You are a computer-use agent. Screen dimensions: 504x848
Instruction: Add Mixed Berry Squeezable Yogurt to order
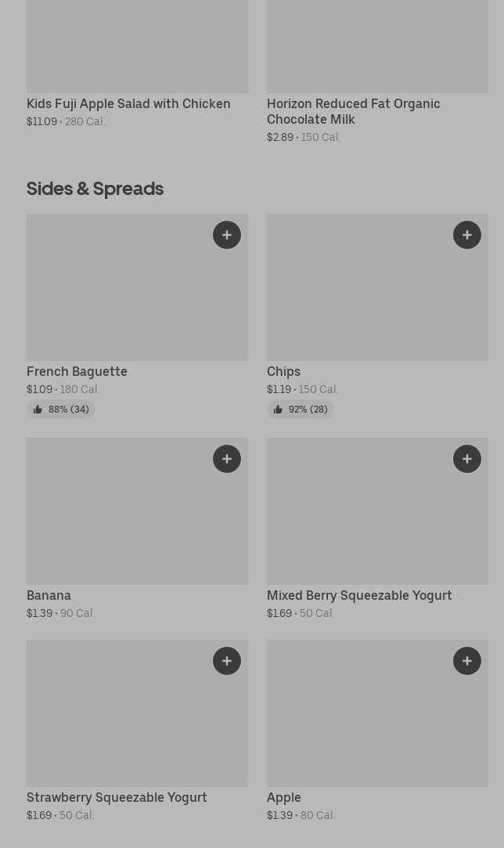click(x=467, y=459)
